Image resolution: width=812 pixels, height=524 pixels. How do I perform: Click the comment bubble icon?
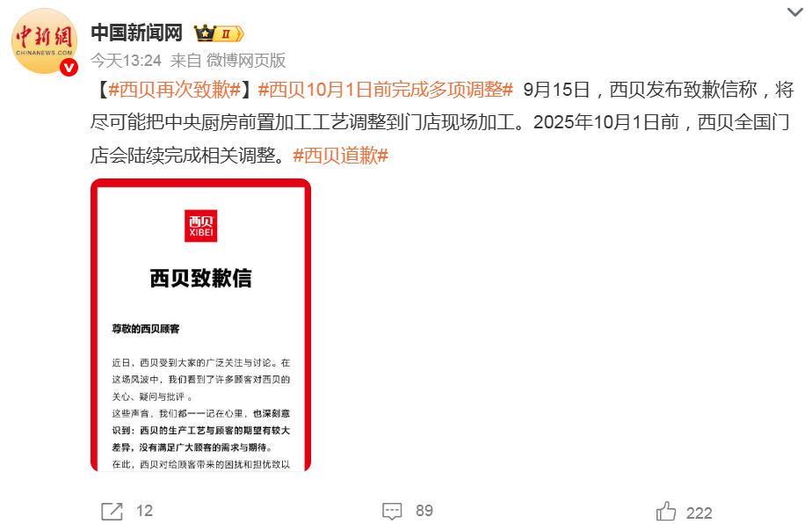click(x=392, y=511)
